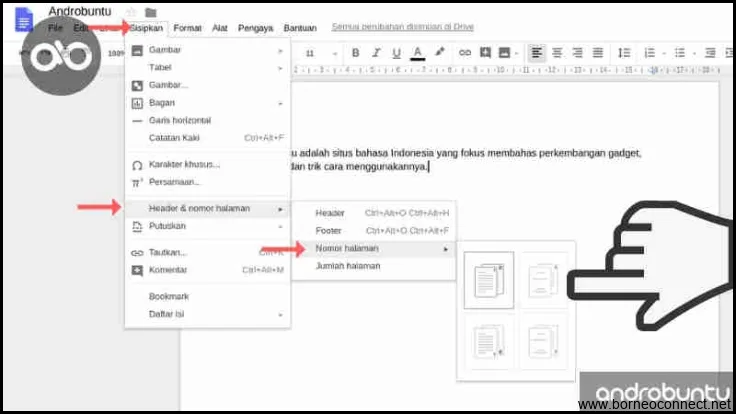Choose Komentar in the menu
This screenshot has height=414, width=736.
click(207, 270)
